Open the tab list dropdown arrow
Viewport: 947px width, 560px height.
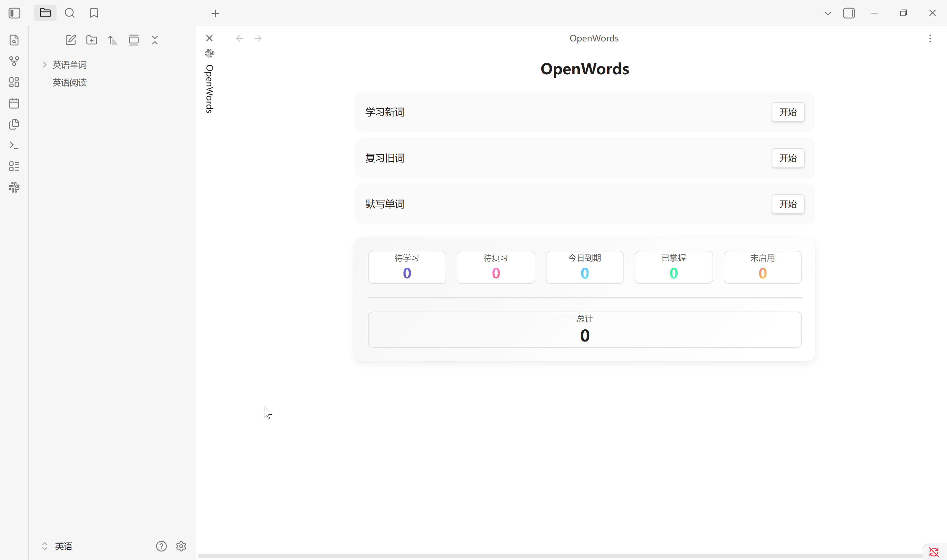pos(828,13)
